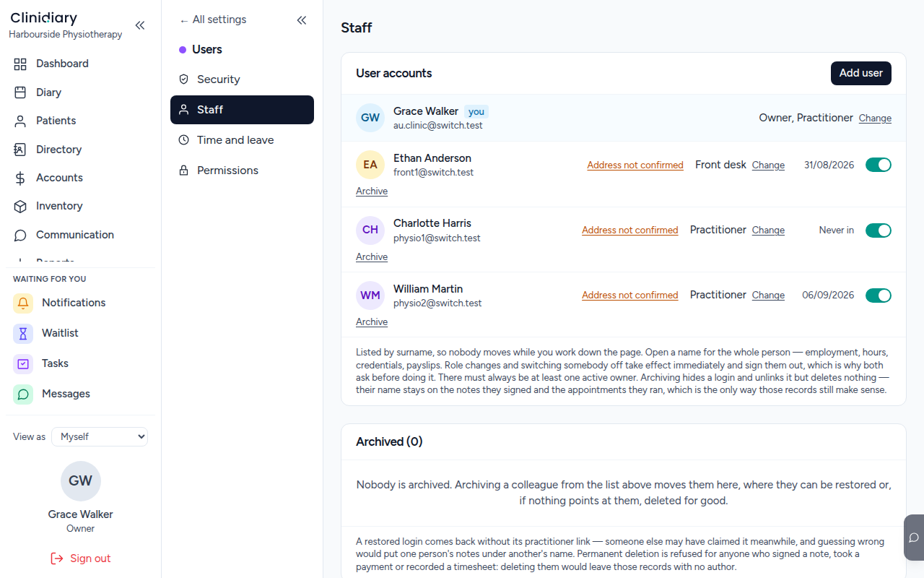924x578 pixels.
Task: Click the Add user button
Action: (861, 73)
